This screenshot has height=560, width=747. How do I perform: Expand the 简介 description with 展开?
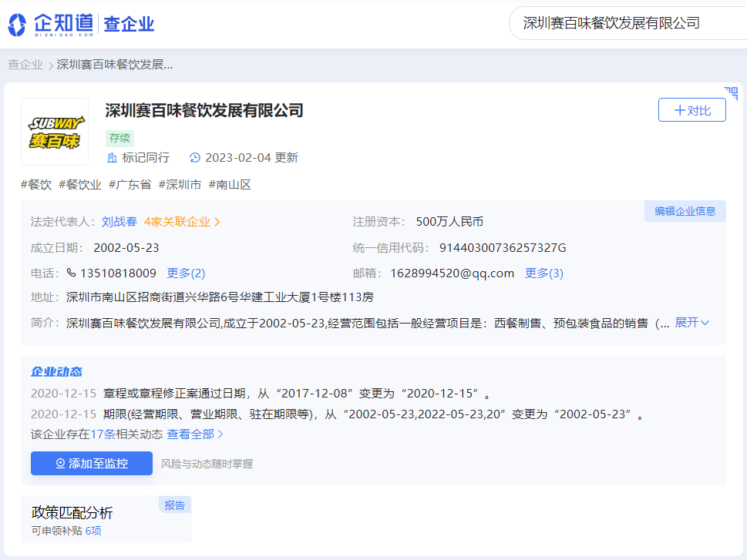point(692,323)
